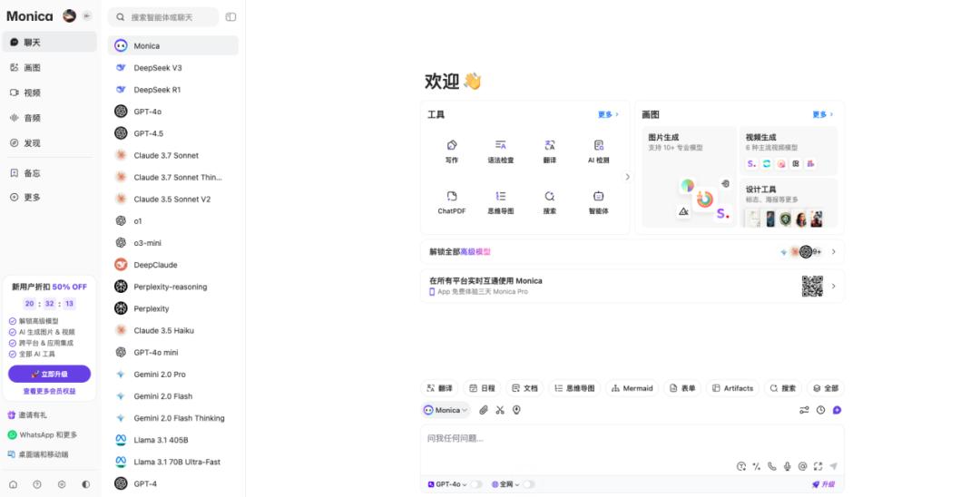Click the Artifacts quick action chip

[x=732, y=388]
